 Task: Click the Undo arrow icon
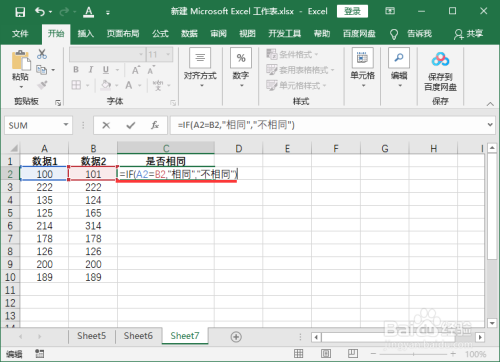tap(39, 12)
